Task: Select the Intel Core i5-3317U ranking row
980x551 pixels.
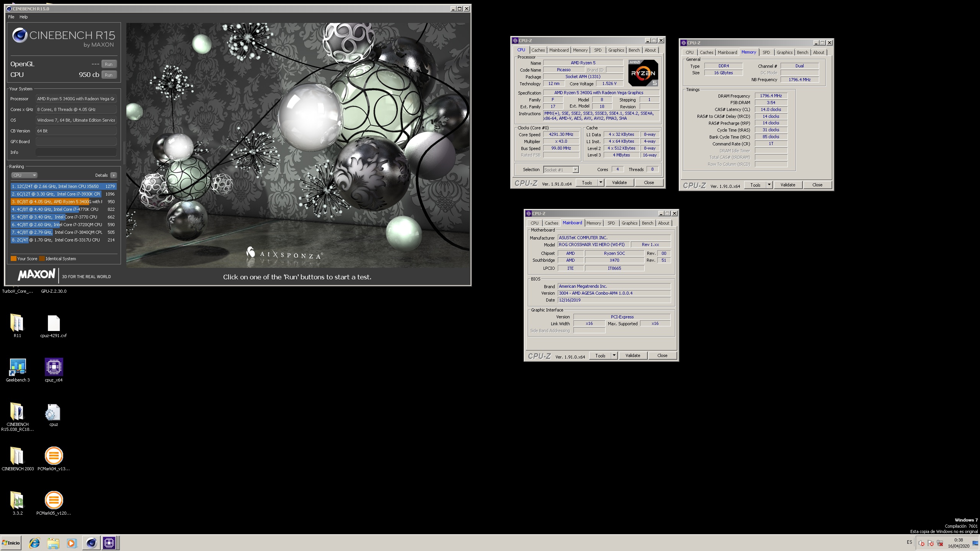Action: click(64, 240)
